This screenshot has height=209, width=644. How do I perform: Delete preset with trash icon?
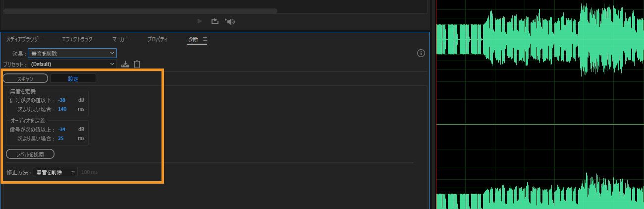(137, 64)
